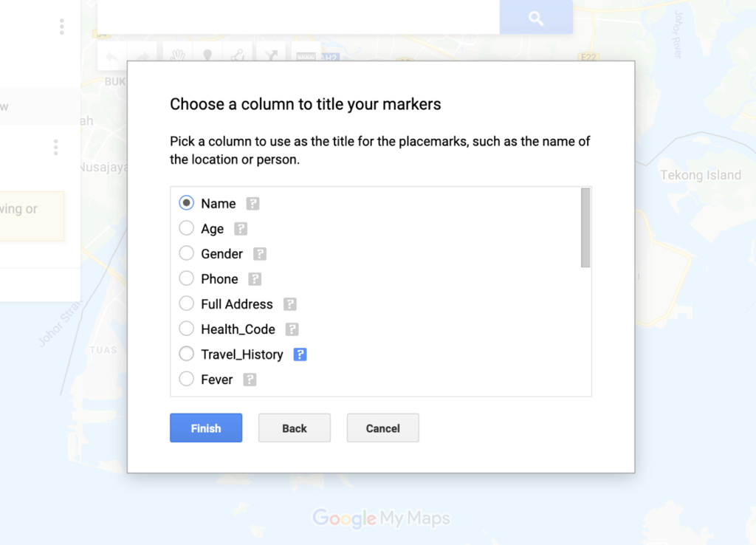This screenshot has width=756, height=545.
Task: Select the Name radio button
Action: point(187,202)
